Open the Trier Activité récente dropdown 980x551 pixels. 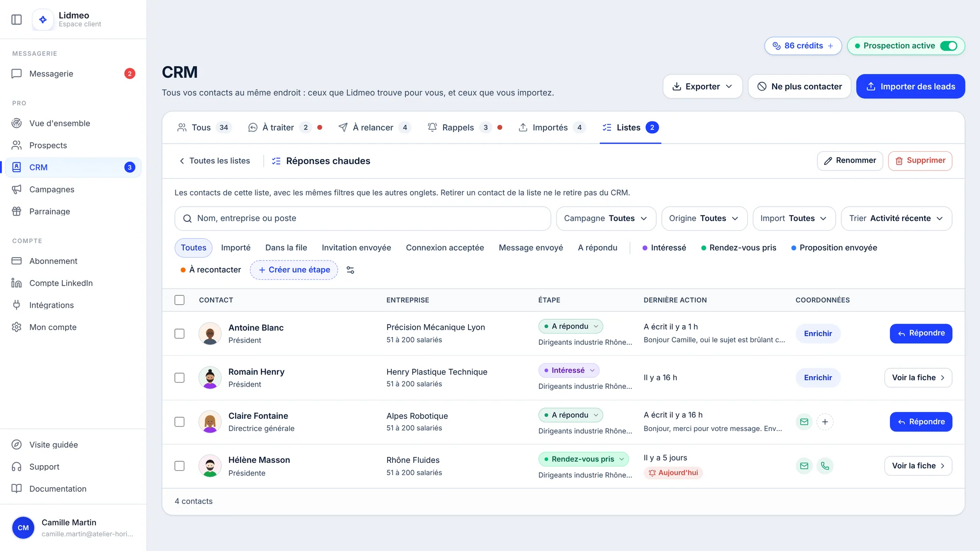[896, 218]
